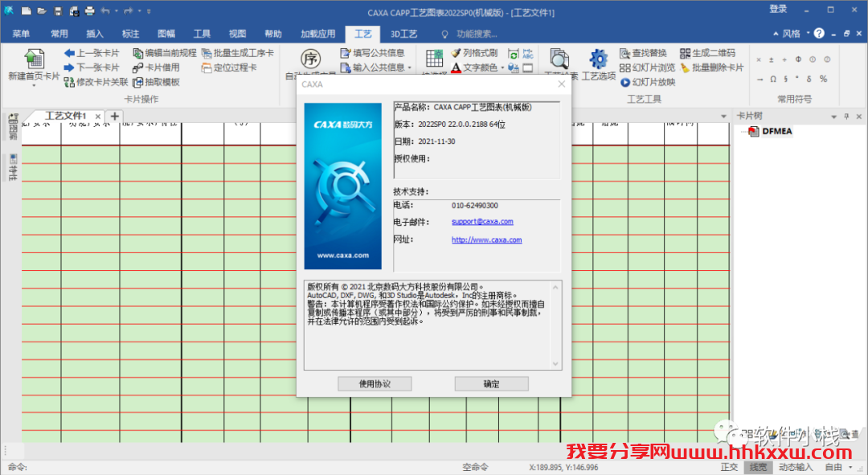
Task: Click the printer icon in the quick access toolbar
Action: coord(90,10)
